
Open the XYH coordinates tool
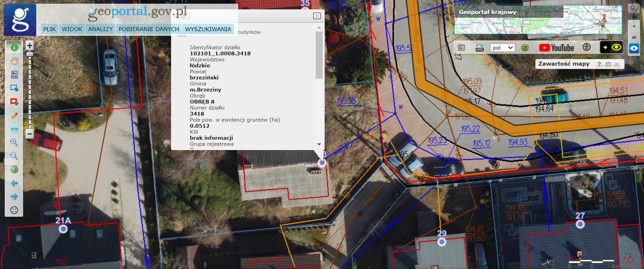coord(14,129)
